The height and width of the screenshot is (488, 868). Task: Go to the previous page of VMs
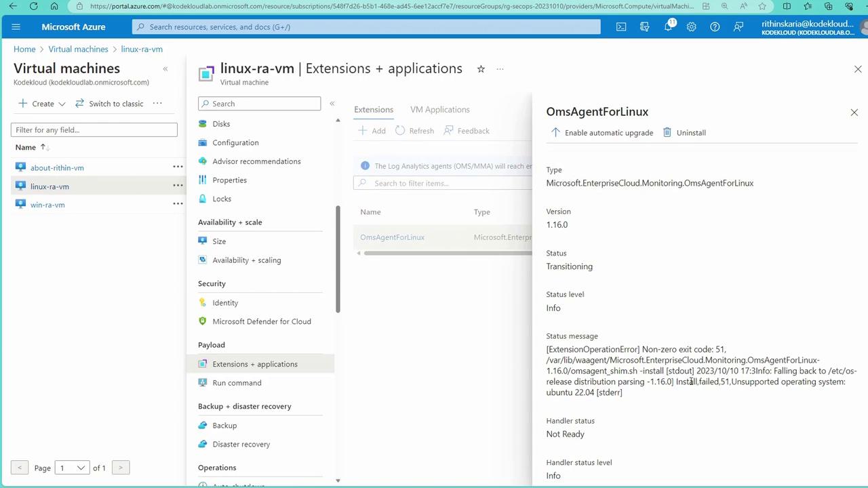[x=20, y=468]
